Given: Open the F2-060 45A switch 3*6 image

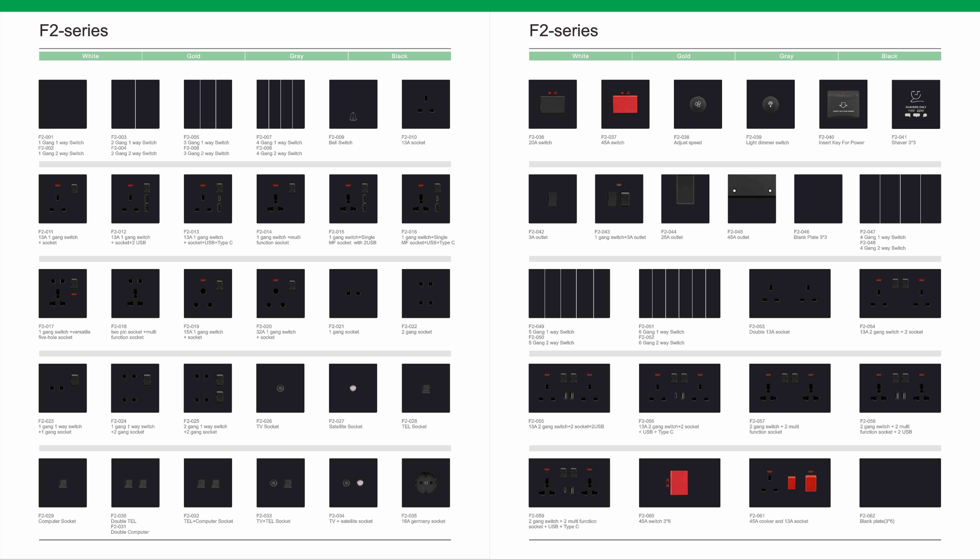Looking at the screenshot, I should coord(680,483).
